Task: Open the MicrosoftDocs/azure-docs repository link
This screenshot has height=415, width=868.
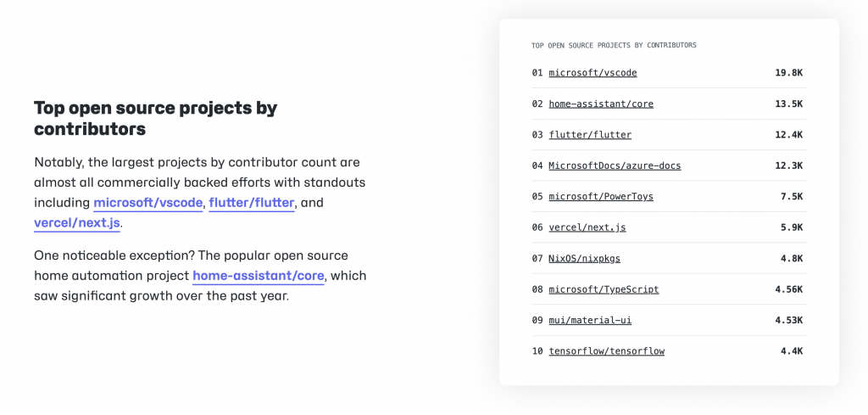Action: pos(615,165)
